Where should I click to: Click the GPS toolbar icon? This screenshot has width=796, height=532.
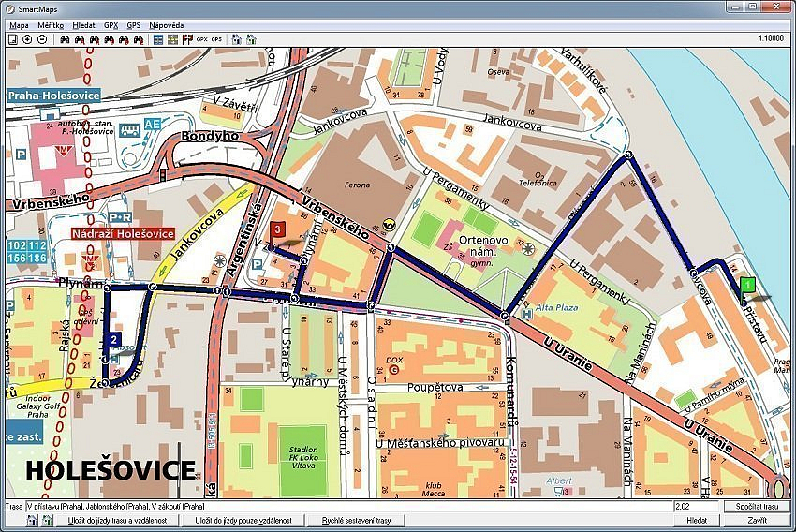tap(216, 39)
